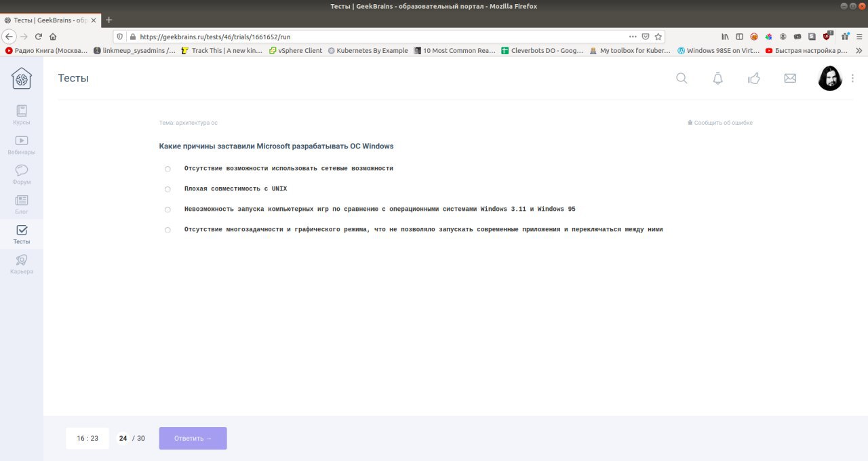Screen dimensions: 868x461
Task: Open the notifications bell
Action: coord(717,78)
